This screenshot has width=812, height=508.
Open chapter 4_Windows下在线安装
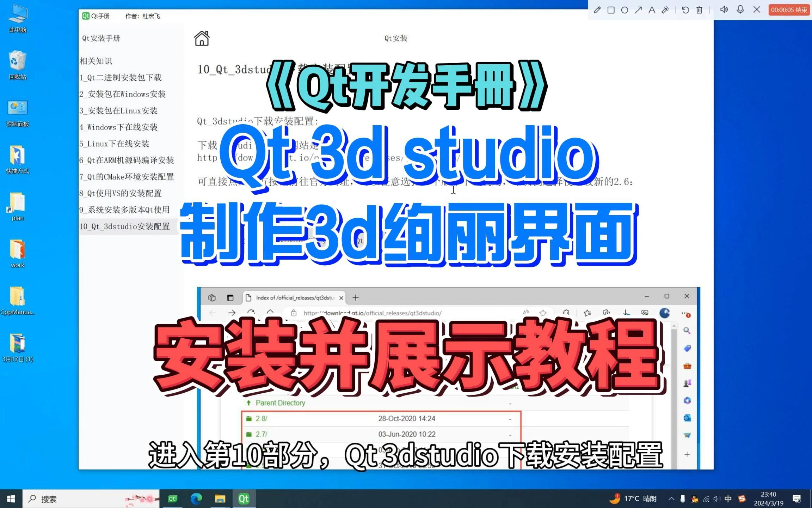[118, 127]
